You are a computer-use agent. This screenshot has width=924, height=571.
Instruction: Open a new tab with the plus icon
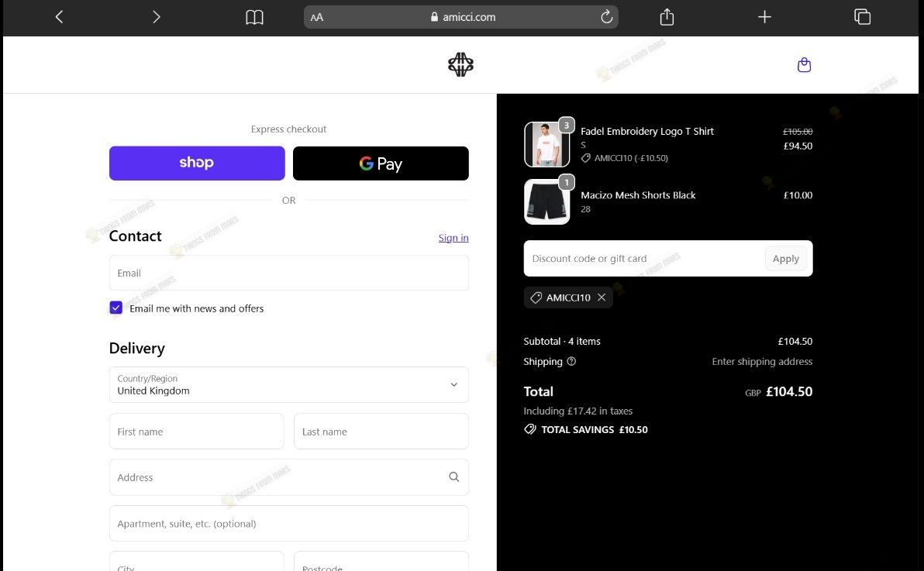point(764,17)
